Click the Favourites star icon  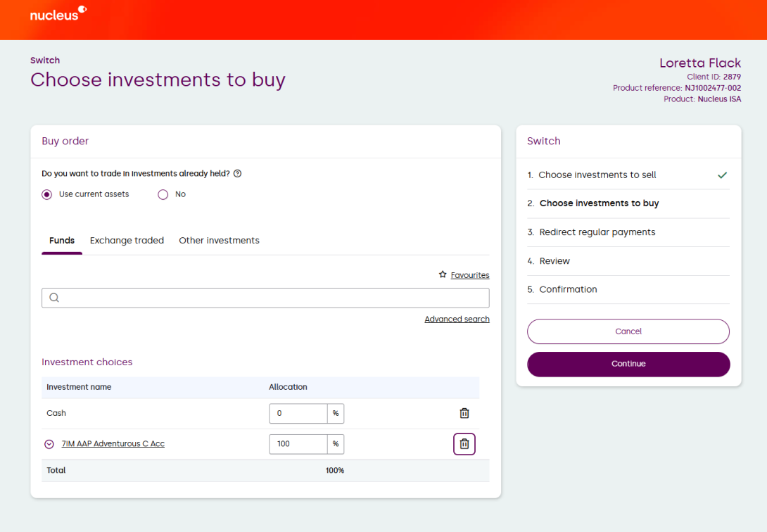(x=443, y=274)
